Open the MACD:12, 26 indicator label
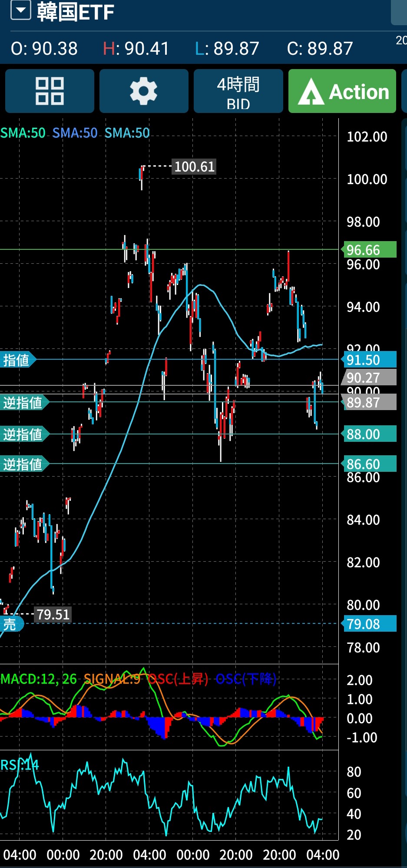This screenshot has height=868, width=407. point(39,679)
